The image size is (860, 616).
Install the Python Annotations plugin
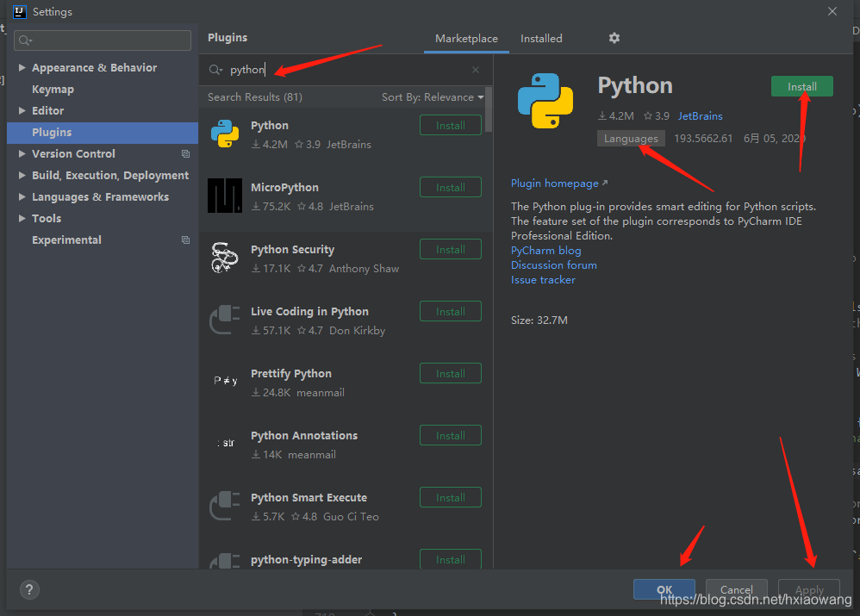451,435
